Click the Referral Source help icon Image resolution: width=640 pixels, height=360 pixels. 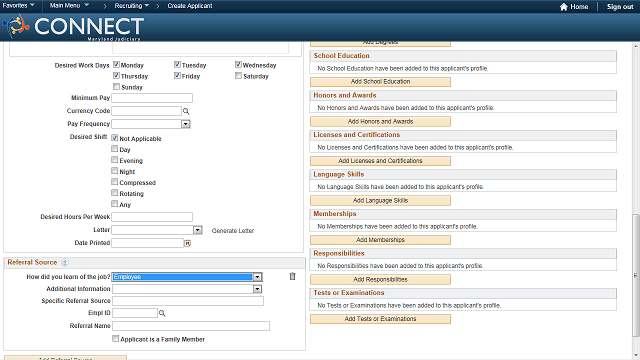coord(64,262)
